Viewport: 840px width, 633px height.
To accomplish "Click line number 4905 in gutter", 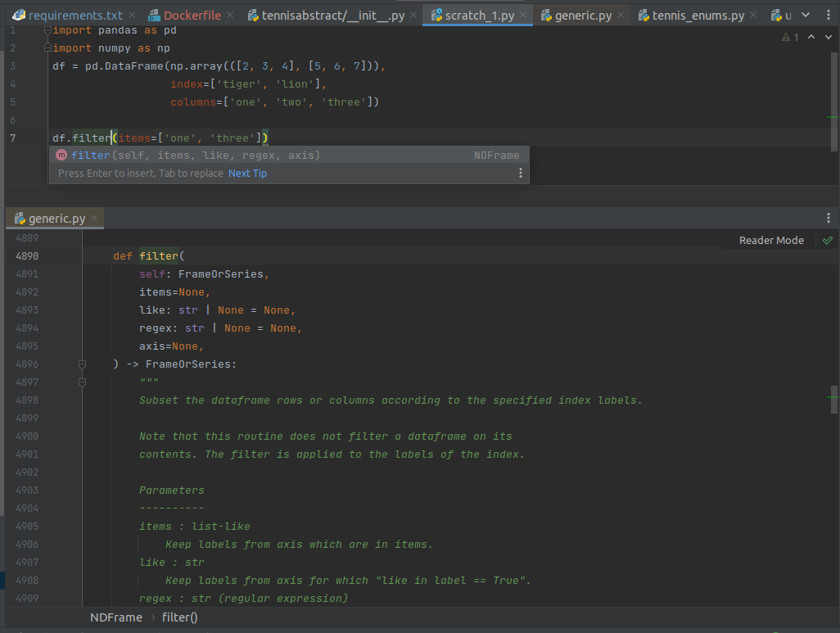I will coord(27,526).
